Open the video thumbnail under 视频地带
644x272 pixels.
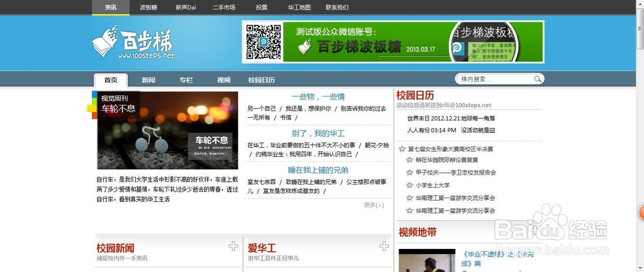tap(427, 260)
